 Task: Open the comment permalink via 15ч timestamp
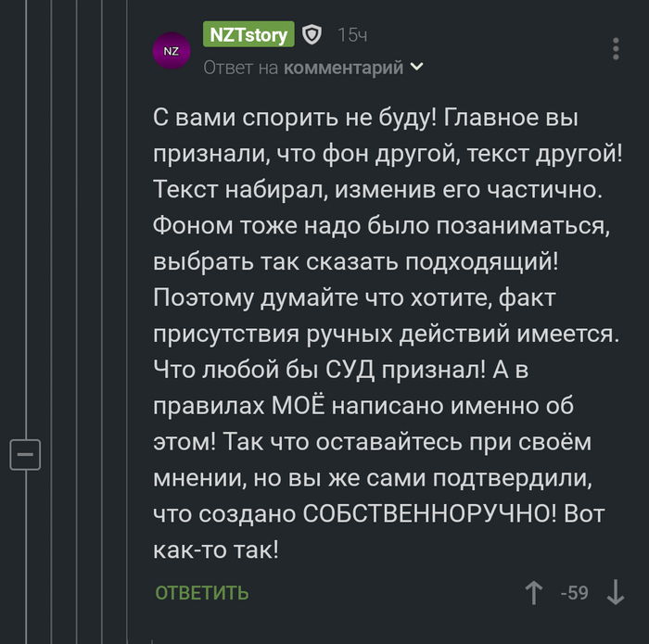click(352, 35)
